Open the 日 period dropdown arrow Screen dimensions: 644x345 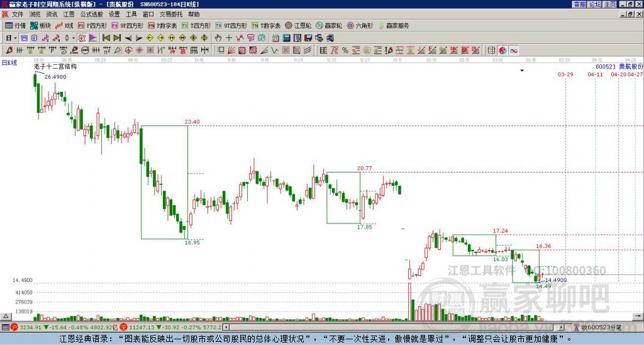click(15, 38)
